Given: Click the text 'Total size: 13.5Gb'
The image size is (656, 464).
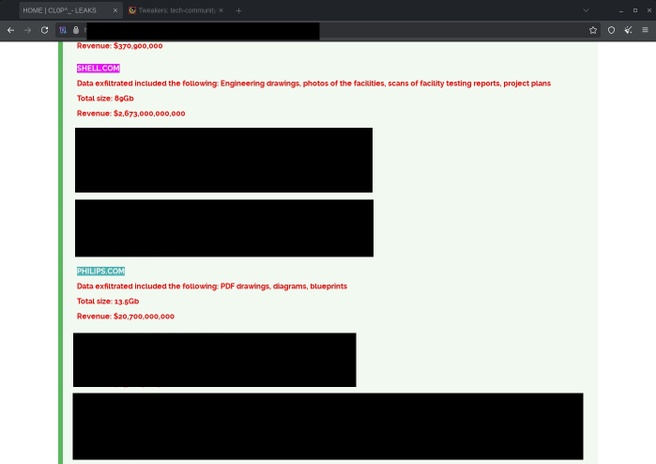Looking at the screenshot, I should click(x=108, y=301).
